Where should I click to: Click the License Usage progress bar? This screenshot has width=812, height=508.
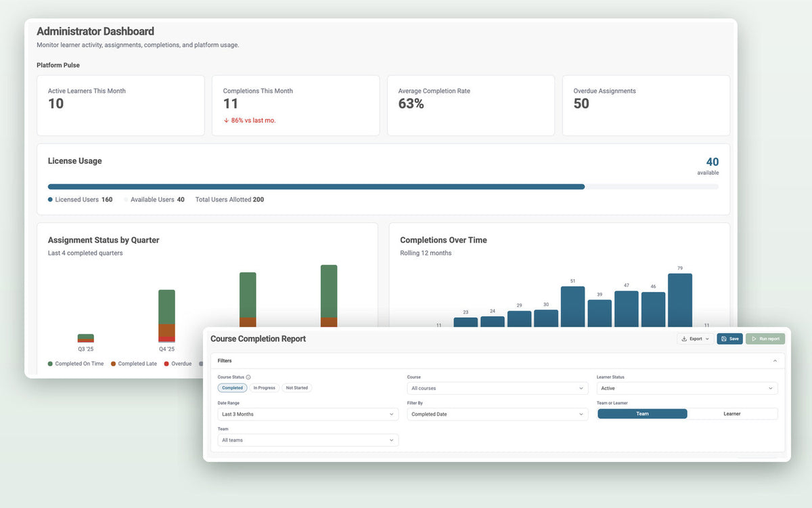point(383,186)
